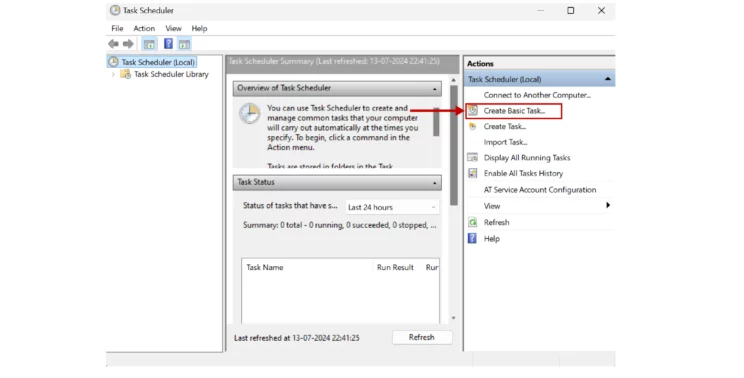744x378 pixels.
Task: Click the Last refreshed at 13-07-2024 text
Action: tap(297, 338)
